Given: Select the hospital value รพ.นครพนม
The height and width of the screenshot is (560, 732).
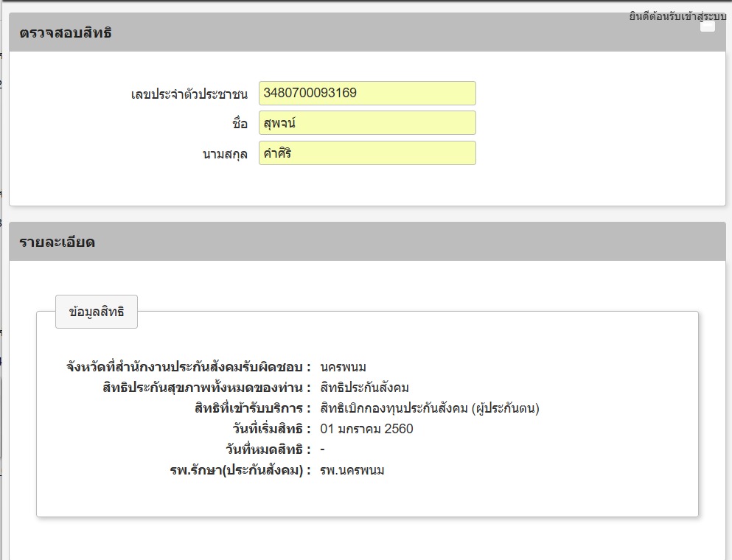Looking at the screenshot, I should coord(352,470).
